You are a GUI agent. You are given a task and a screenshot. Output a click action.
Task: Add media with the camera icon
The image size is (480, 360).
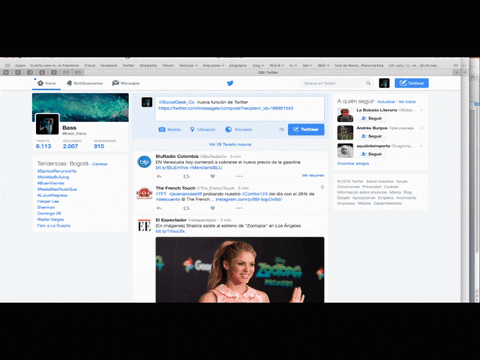[x=162, y=129]
